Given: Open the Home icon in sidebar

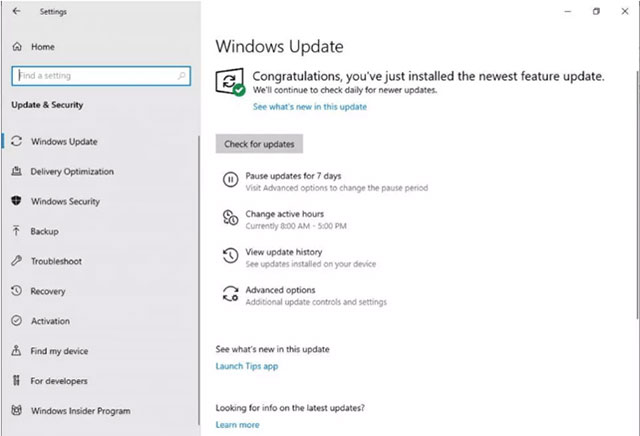Looking at the screenshot, I should 17,47.
